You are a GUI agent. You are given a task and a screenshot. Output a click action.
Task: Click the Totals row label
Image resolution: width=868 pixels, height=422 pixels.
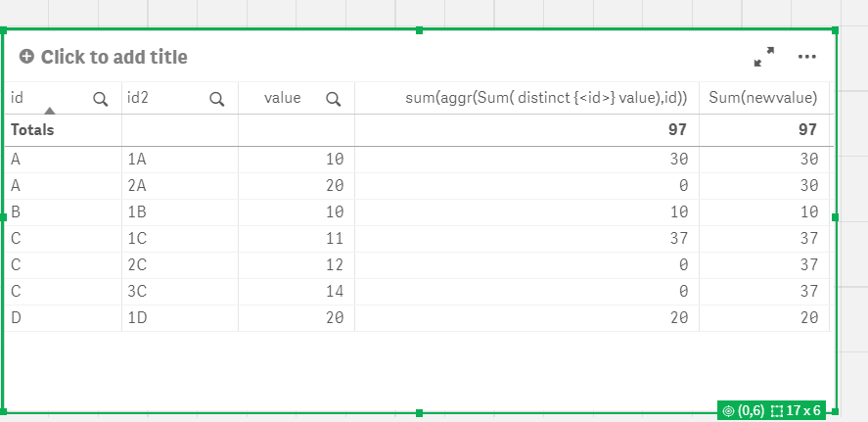point(32,129)
